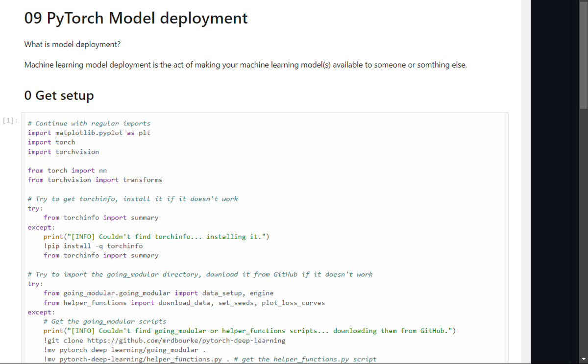Click the "!pip install -q torchinfo" line
The width and height of the screenshot is (588, 364).
tap(93, 246)
